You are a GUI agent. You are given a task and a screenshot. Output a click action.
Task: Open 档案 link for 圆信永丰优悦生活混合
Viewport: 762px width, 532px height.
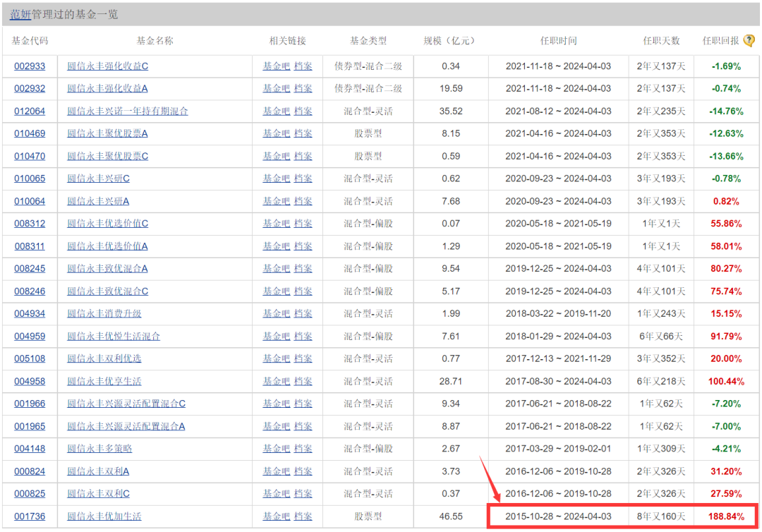[303, 337]
